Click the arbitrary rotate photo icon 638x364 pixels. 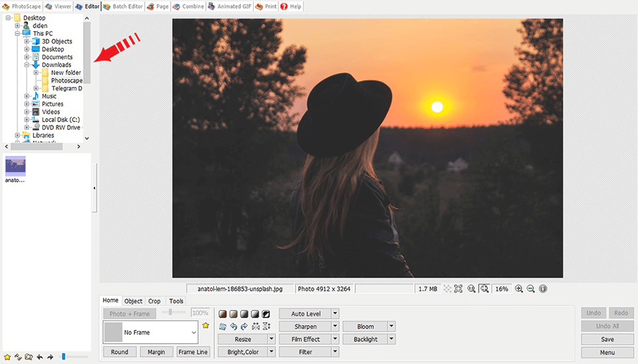[223, 326]
